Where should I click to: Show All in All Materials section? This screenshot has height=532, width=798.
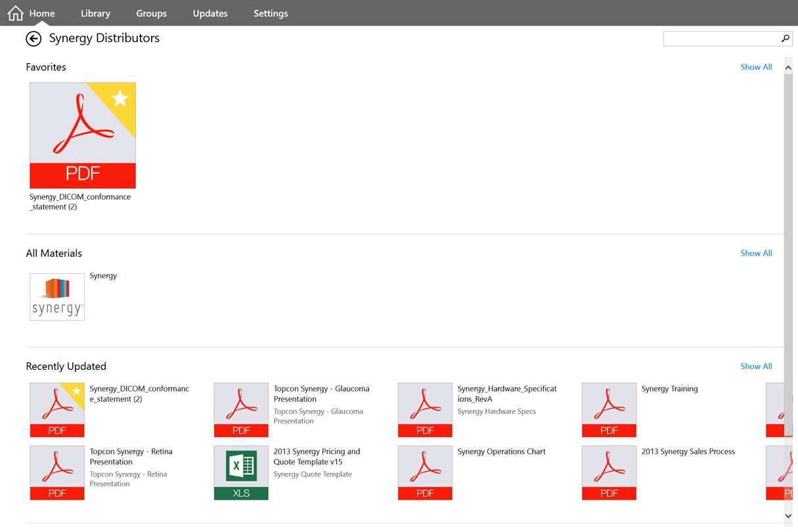pyautogui.click(x=756, y=253)
